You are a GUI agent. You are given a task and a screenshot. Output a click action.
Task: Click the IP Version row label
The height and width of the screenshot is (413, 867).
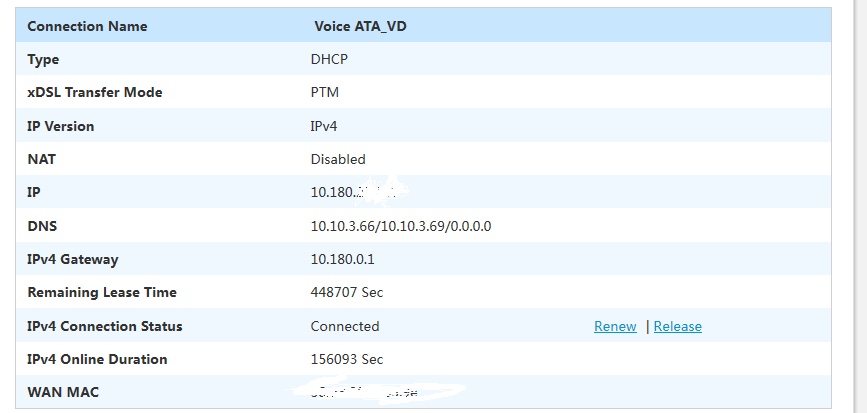coord(60,126)
